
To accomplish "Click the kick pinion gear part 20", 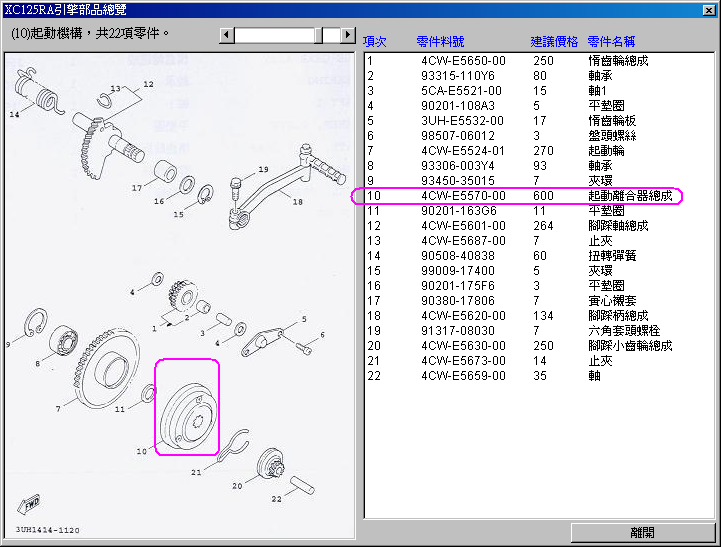I will [x=270, y=464].
